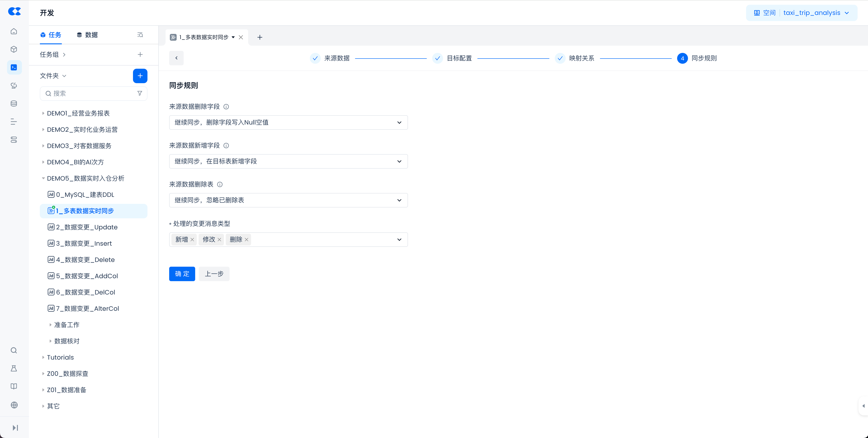Screen dimensions: 868x438
Task: Click the database icon in left sidebar
Action: pyautogui.click(x=14, y=104)
